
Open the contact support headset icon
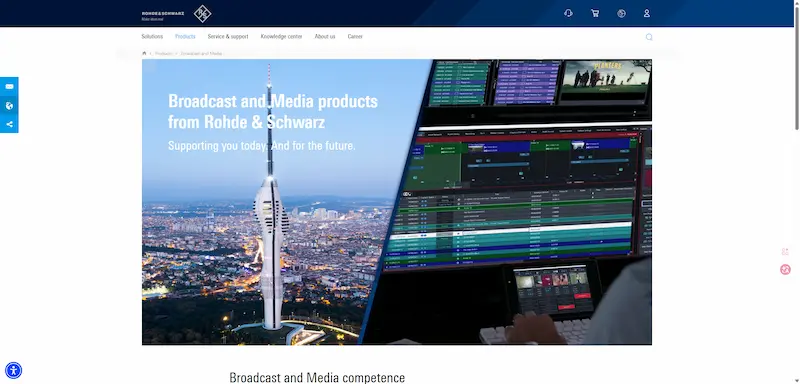[x=568, y=13]
